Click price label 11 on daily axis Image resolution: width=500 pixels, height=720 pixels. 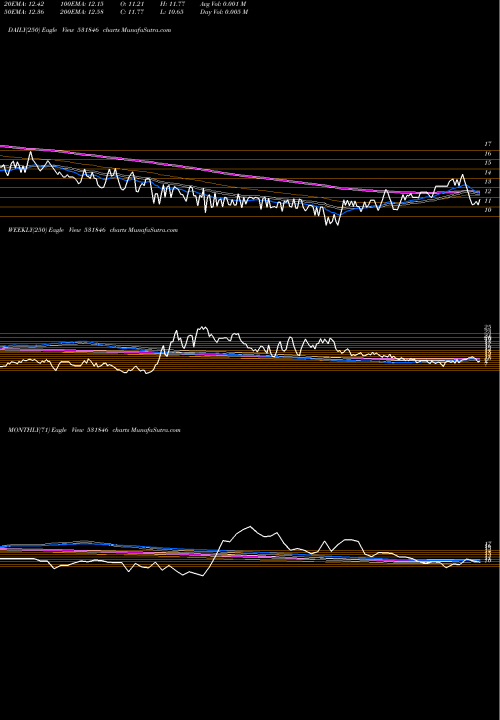(488, 201)
